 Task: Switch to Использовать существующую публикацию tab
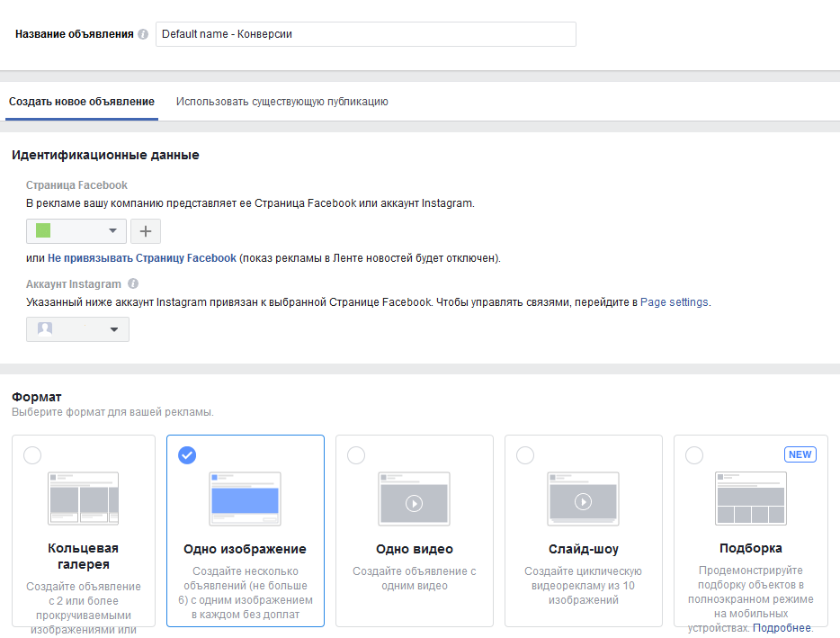coord(282,102)
